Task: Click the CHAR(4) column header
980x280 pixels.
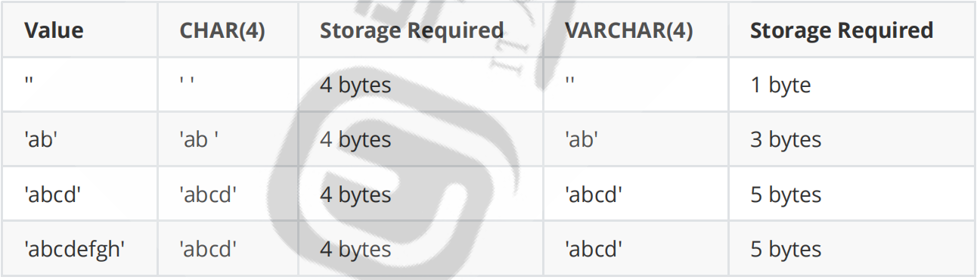Action: [222, 31]
